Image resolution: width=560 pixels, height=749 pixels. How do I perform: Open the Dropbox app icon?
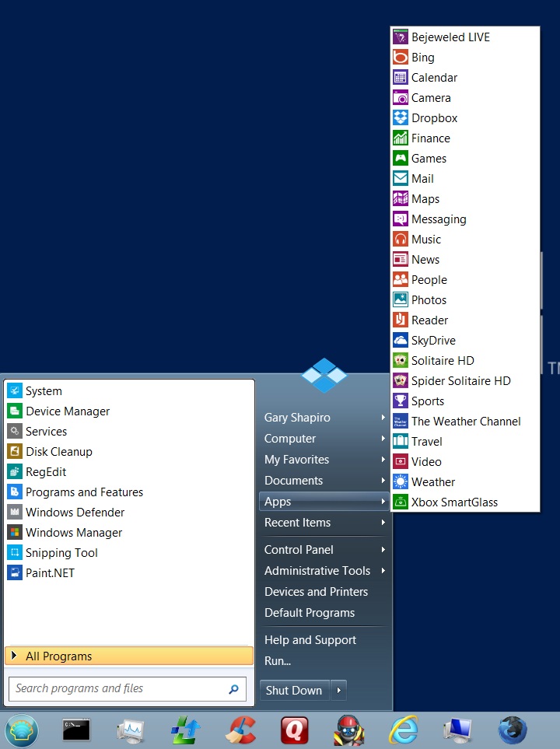coord(401,118)
